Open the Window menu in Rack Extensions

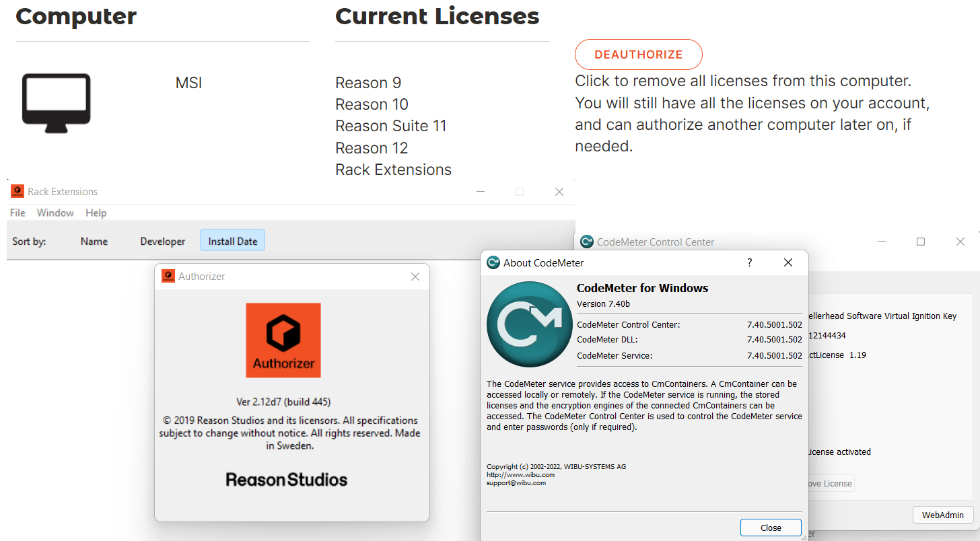pos(55,213)
